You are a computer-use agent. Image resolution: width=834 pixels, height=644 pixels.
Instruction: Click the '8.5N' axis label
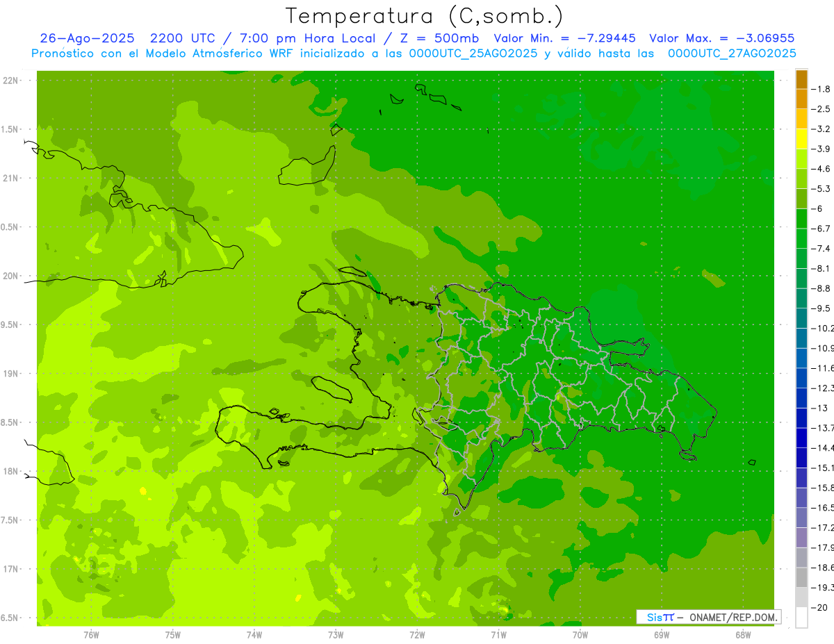[10, 422]
